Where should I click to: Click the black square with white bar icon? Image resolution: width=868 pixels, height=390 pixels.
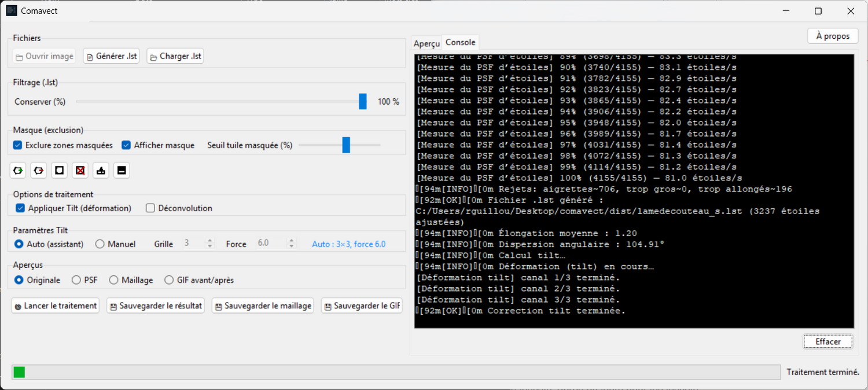(122, 170)
